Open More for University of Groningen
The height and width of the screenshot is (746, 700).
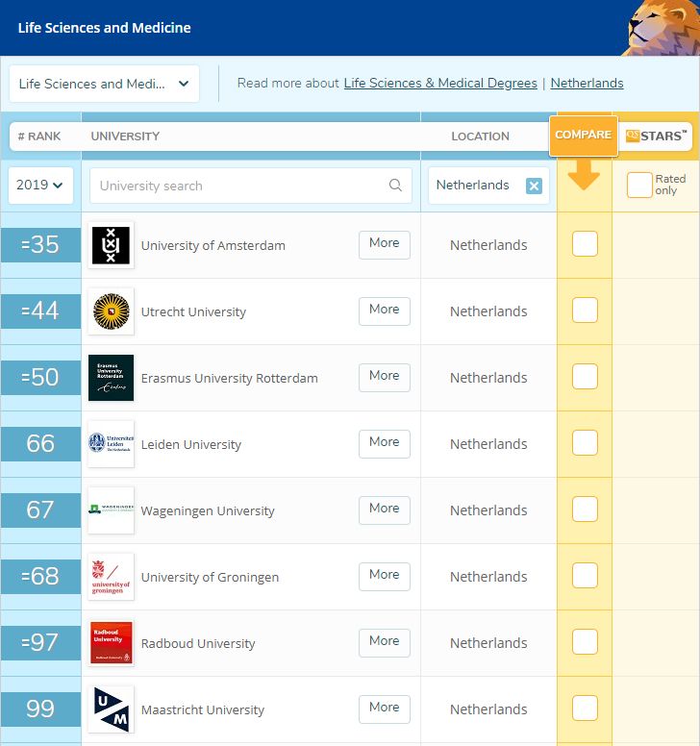(x=385, y=577)
